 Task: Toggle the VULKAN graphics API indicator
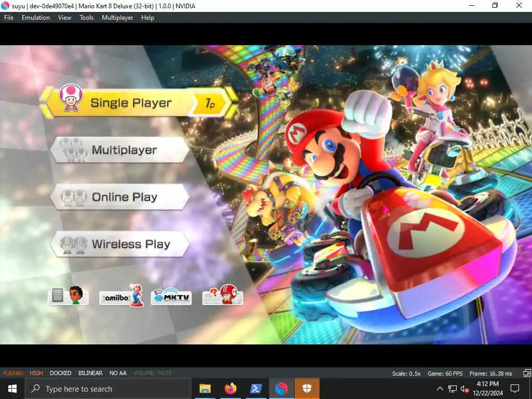coord(12,373)
